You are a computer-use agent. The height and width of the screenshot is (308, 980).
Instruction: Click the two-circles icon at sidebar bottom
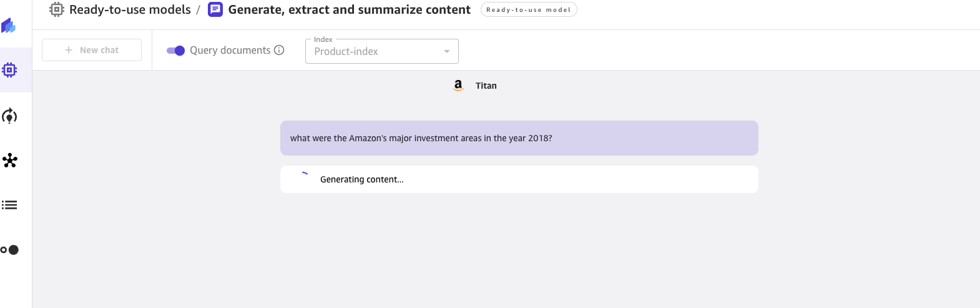coord(9,250)
